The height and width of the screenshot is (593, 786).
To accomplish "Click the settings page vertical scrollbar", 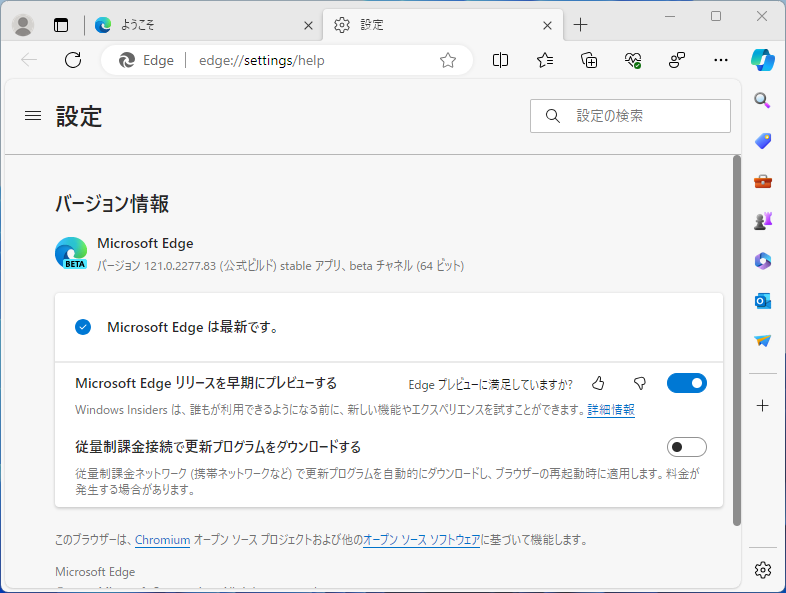I will coord(736,340).
